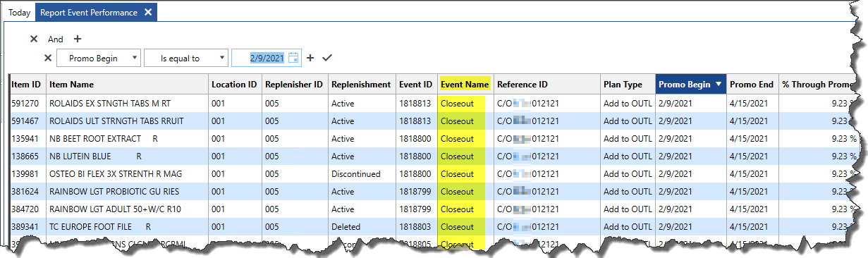Select OSTEO BI FLEX 3X STRENTH cell
Viewport: 868px width, 258px height.
pyautogui.click(x=127, y=174)
